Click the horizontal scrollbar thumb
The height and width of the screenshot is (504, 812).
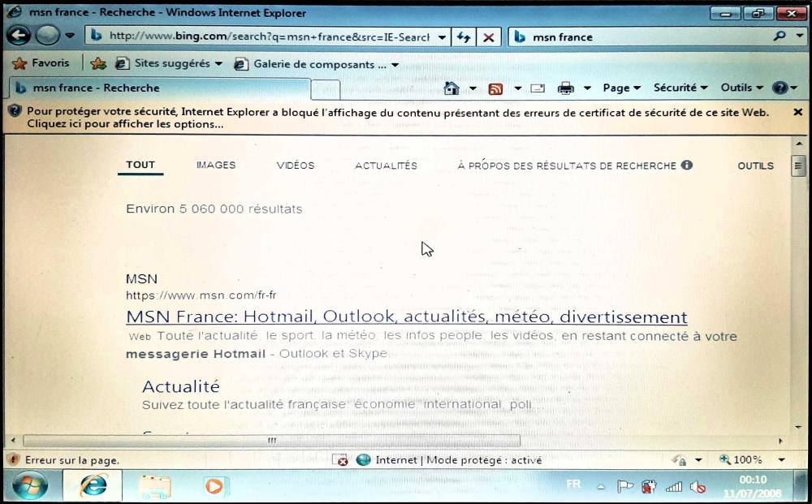pos(271,441)
